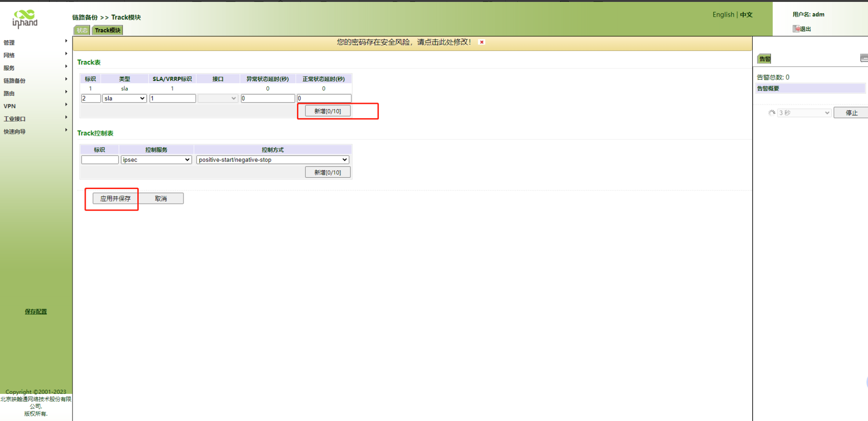Open the positive-start/negative-stop control mode dropdown
Image resolution: width=868 pixels, height=421 pixels.
pos(273,160)
